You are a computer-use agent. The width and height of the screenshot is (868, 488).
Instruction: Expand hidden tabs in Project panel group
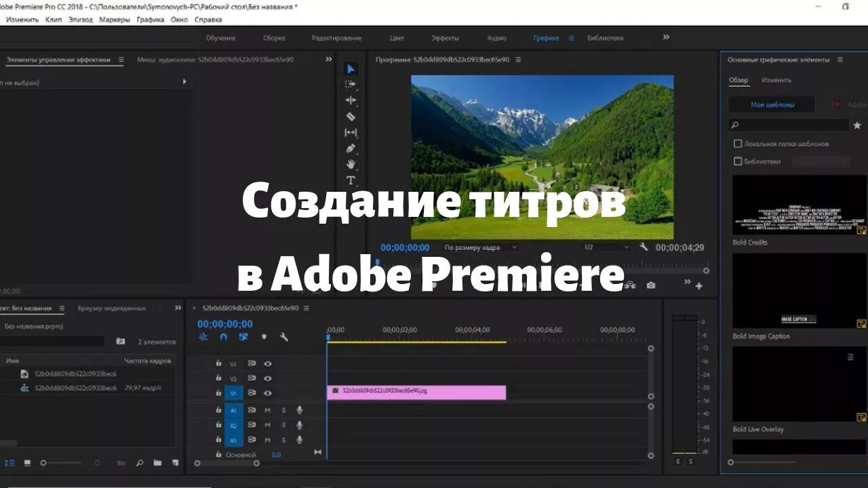(x=178, y=308)
